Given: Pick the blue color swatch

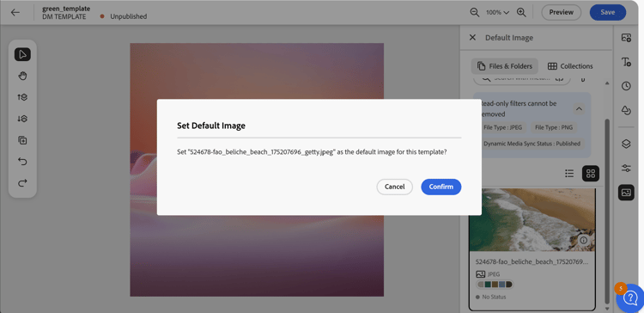Looking at the screenshot, I should (502, 285).
